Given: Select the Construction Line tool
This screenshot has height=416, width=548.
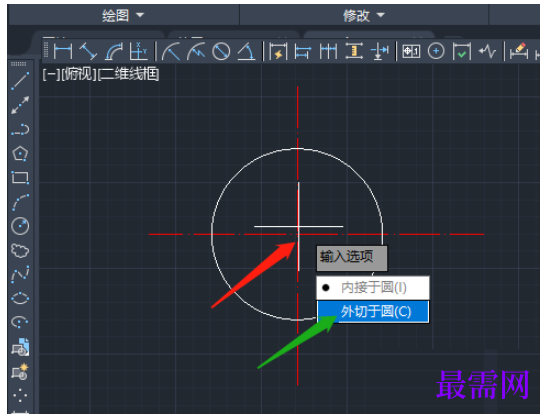Looking at the screenshot, I should [20, 105].
